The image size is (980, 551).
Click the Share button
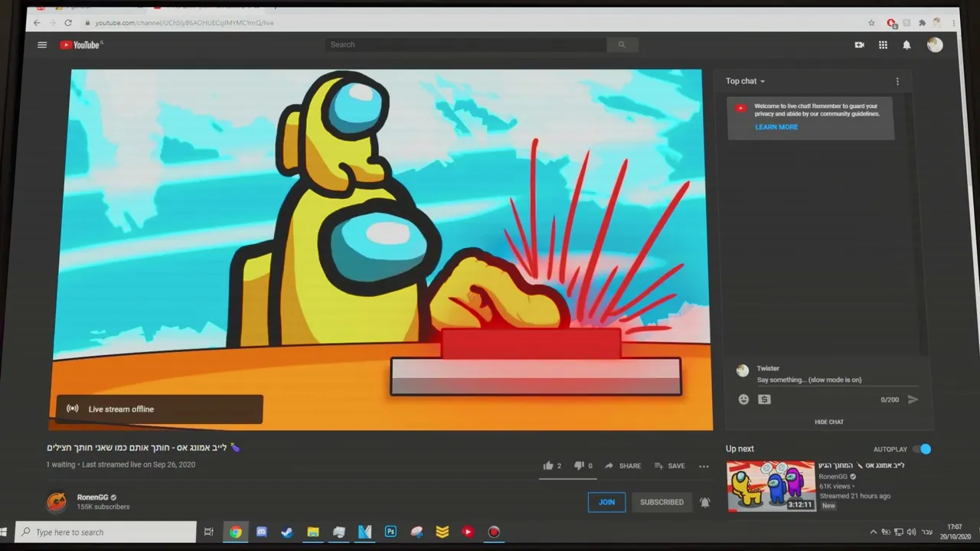point(622,465)
